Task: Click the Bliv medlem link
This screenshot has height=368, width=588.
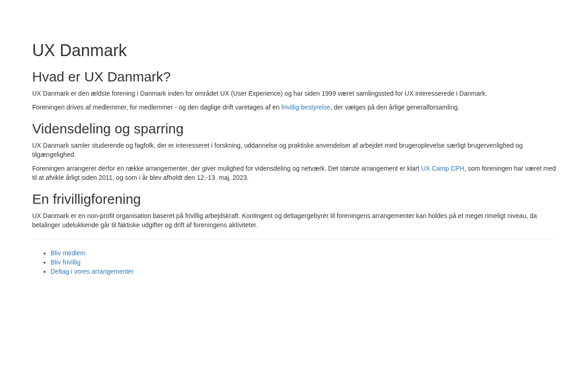Action: tap(68, 253)
